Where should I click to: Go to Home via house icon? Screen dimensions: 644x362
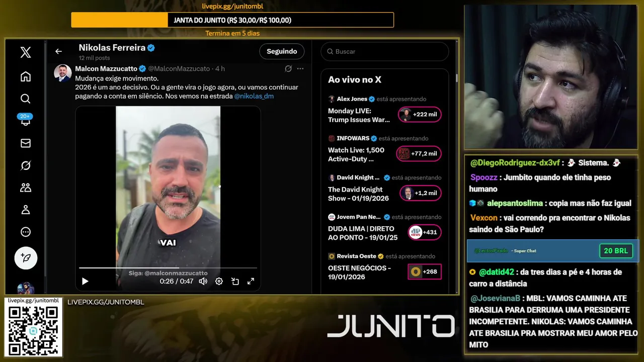click(26, 76)
